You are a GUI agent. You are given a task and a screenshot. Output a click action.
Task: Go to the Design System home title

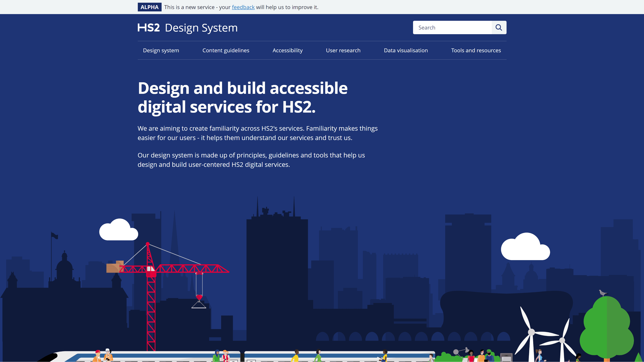tap(201, 28)
